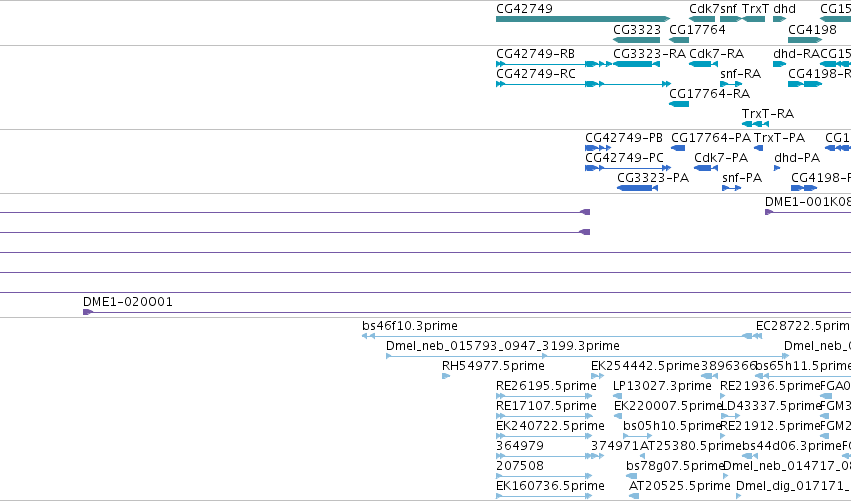Open the snf-PA protein feature
Image resolution: width=851 pixels, height=501 pixels.
pos(732,188)
